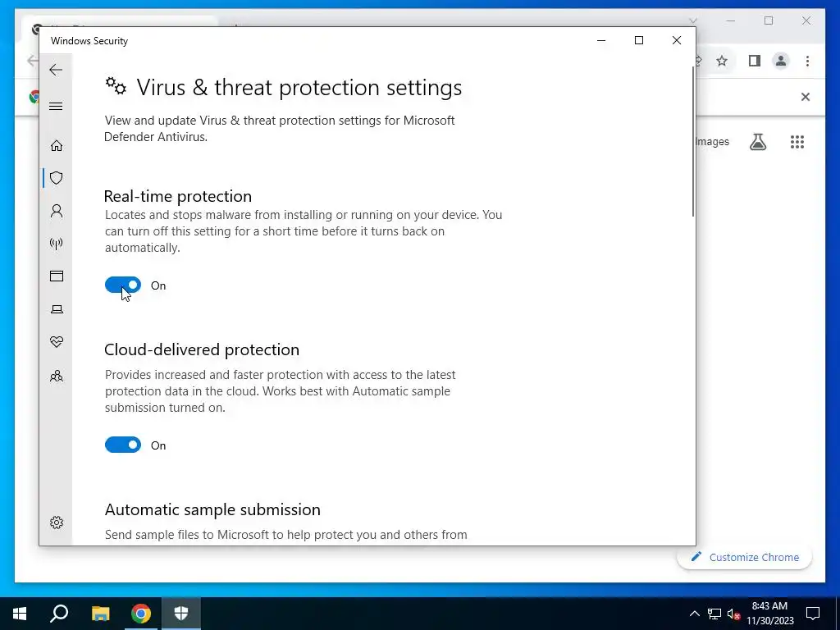The height and width of the screenshot is (630, 840).
Task: Show hidden system tray icons
Action: (694, 614)
